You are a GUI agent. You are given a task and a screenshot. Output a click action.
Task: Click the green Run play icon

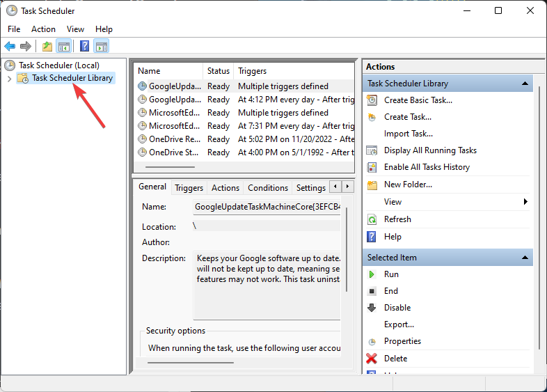372,274
